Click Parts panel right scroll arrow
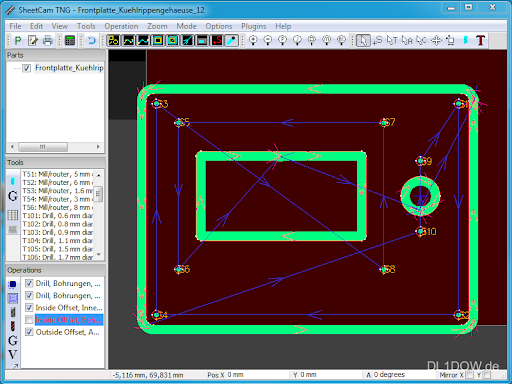This screenshot has width=512, height=384. coord(98,147)
